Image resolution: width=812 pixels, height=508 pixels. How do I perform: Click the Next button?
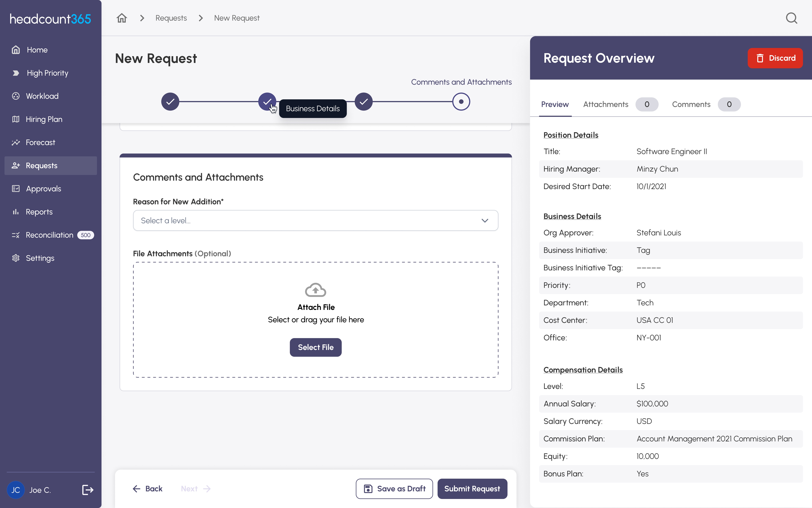[196, 489]
